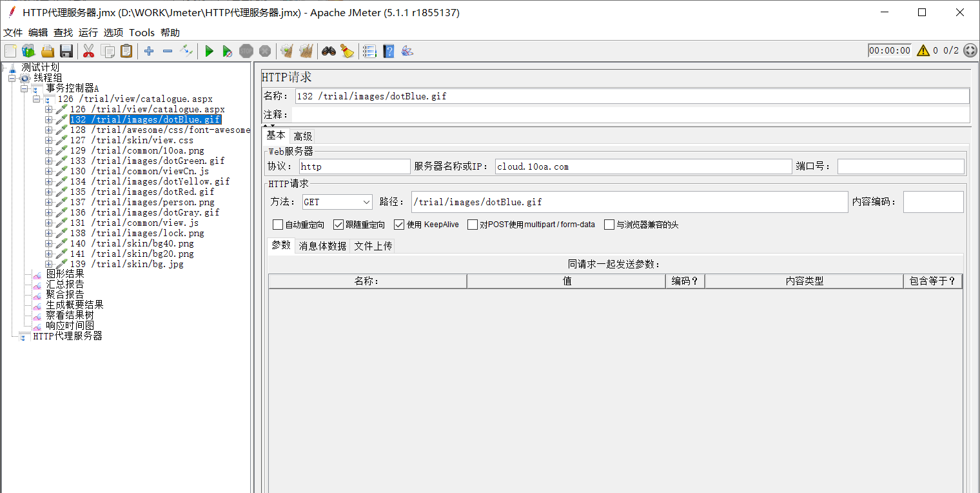Click the Clear results broom icon
This screenshot has height=493, width=980.
(x=287, y=51)
